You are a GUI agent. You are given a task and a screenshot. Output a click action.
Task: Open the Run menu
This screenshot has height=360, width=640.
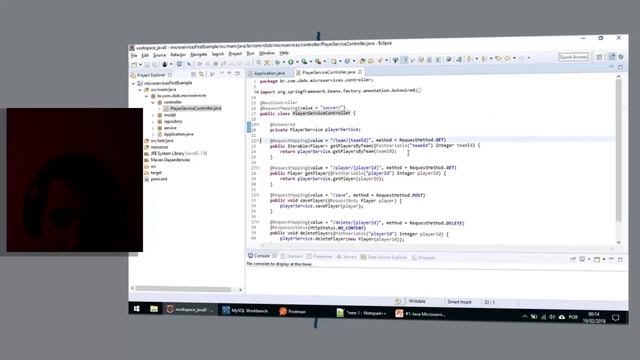point(250,53)
